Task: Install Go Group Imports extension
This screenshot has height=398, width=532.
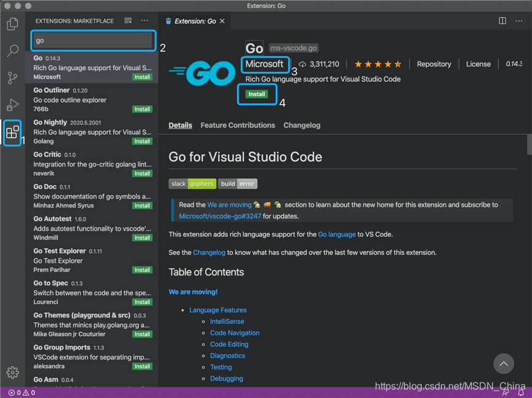Action: click(x=142, y=367)
